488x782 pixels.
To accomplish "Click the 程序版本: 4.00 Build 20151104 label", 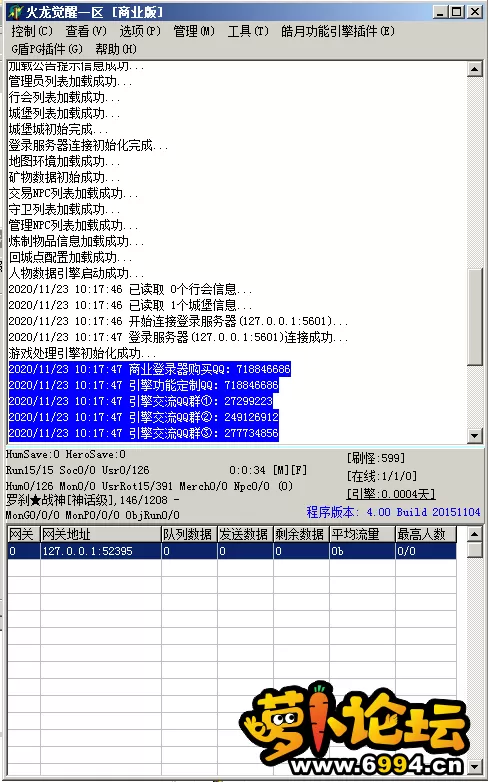I will click(x=393, y=512).
